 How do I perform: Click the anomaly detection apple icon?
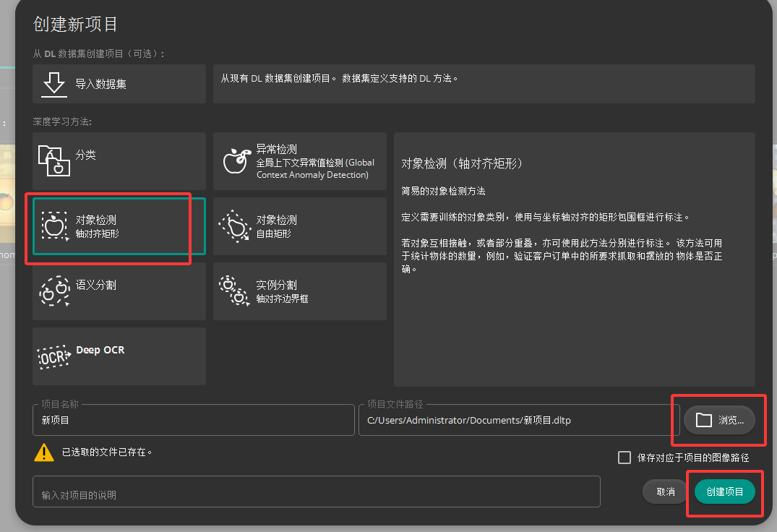[236, 160]
